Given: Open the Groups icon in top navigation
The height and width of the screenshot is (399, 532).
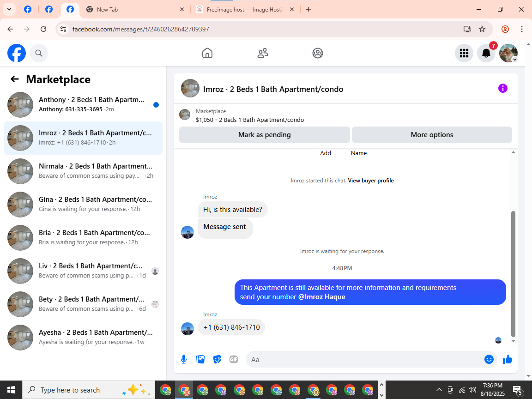Looking at the screenshot, I should (x=318, y=53).
